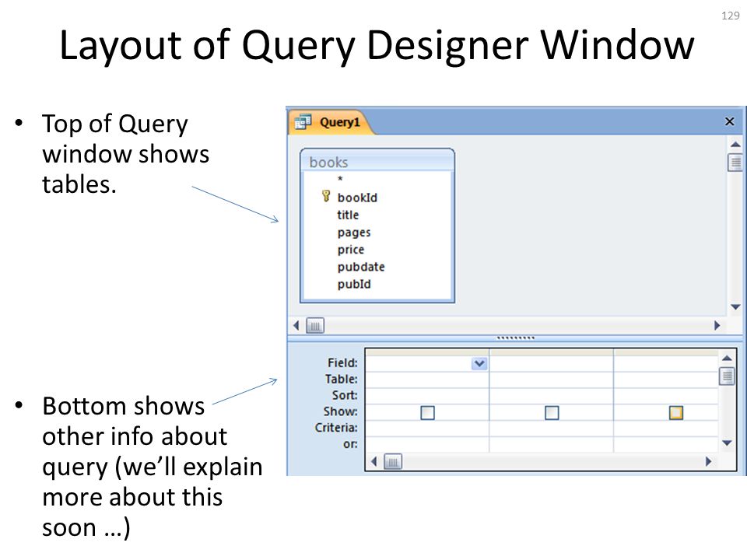Image resolution: width=747 pixels, height=560 pixels.
Task: Click the horizontal scroll thumb in design grid
Action: coord(393,461)
